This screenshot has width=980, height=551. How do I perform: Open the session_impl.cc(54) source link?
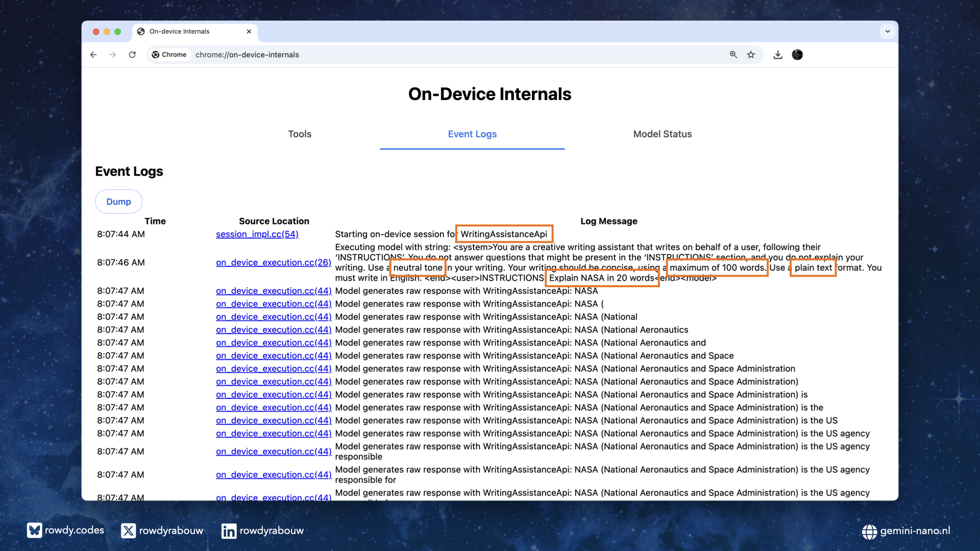coord(257,234)
